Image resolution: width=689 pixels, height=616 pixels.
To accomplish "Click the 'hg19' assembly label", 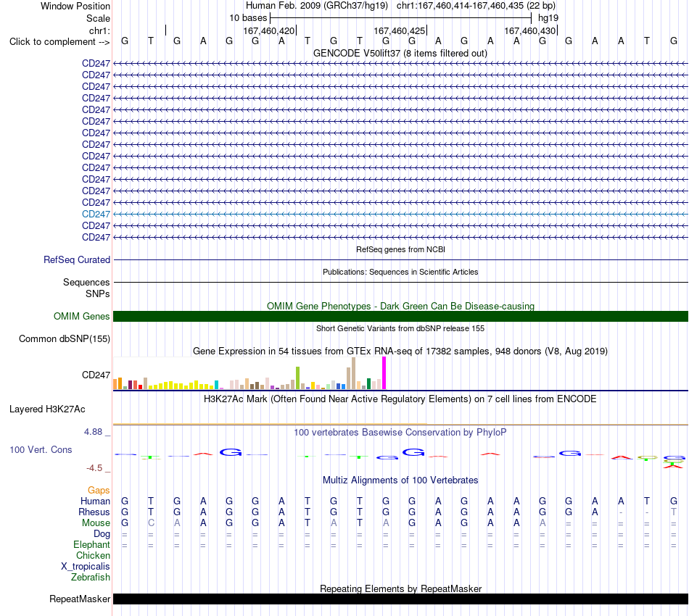I will (x=548, y=18).
